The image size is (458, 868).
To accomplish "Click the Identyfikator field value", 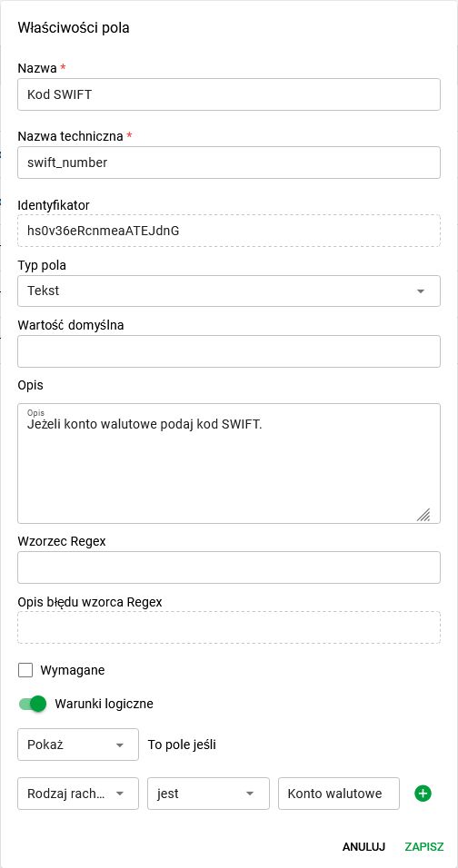I will (x=229, y=231).
